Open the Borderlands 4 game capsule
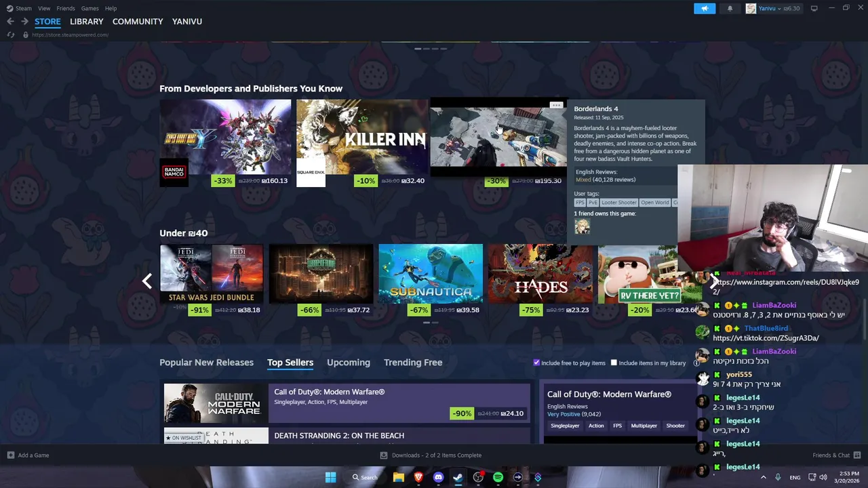The width and height of the screenshot is (868, 488). click(x=498, y=137)
